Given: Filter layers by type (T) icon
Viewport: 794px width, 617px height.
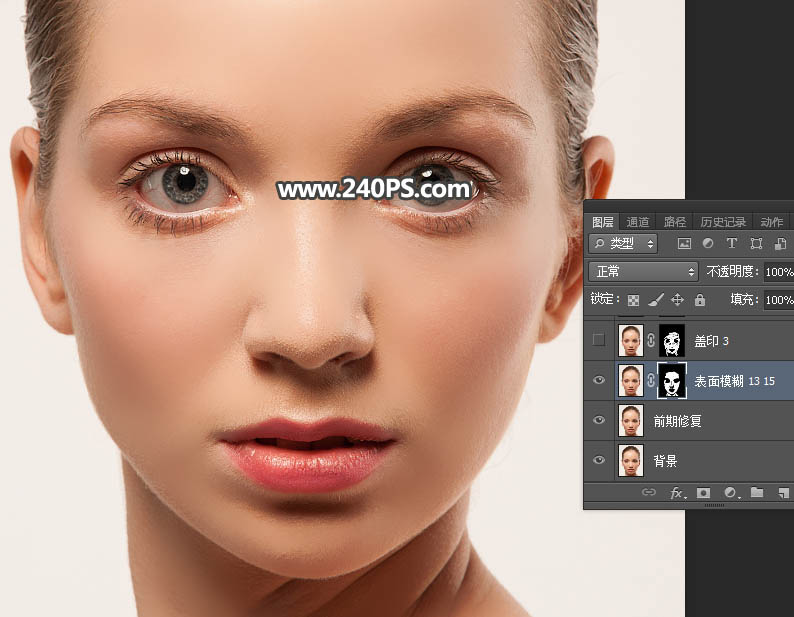Looking at the screenshot, I should pos(731,244).
